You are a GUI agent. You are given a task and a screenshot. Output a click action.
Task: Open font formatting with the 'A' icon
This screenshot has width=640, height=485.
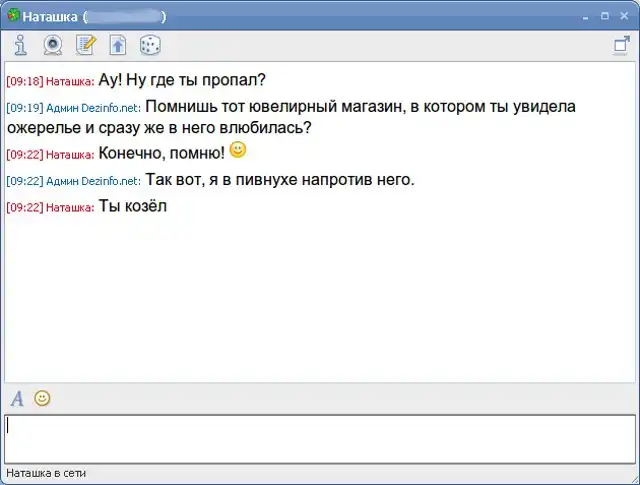(17, 398)
